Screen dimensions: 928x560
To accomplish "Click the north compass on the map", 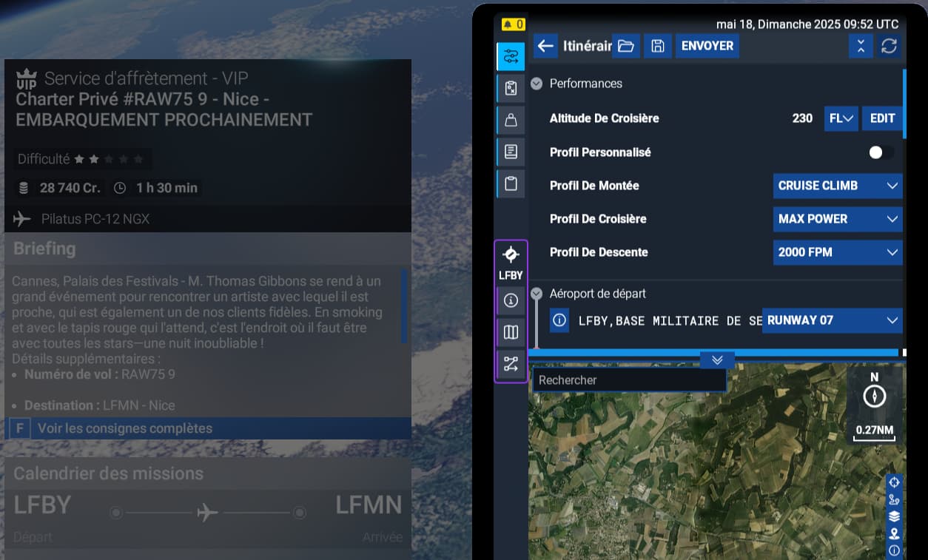I will [x=874, y=397].
